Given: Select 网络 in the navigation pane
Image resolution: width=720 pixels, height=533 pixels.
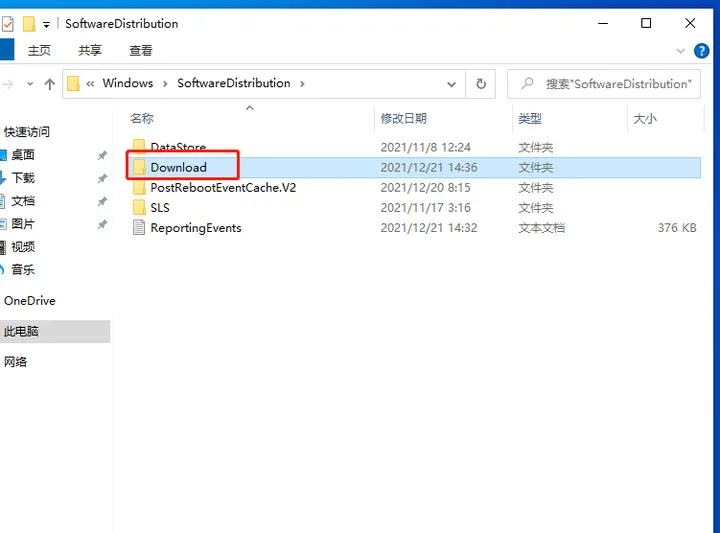Looking at the screenshot, I should pos(15,362).
